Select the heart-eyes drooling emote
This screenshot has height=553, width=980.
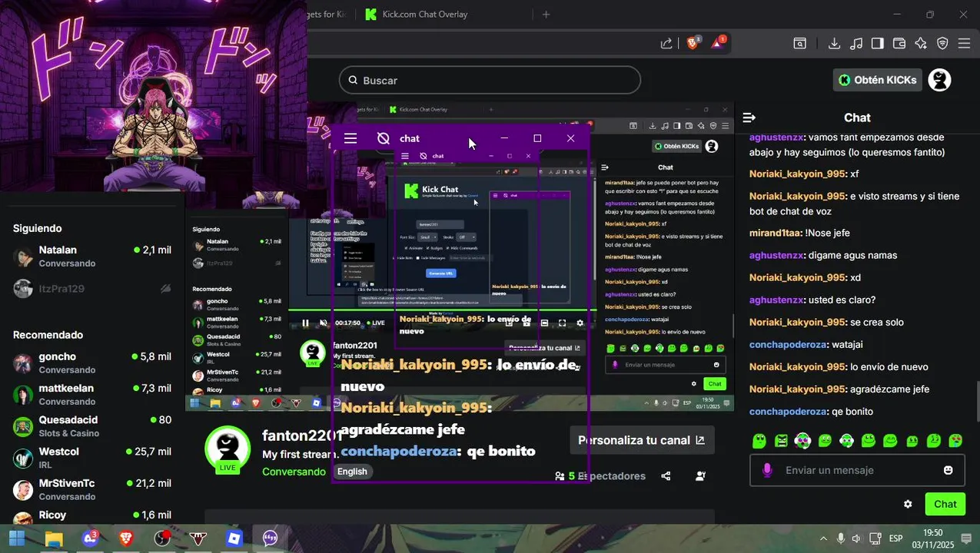tap(955, 441)
